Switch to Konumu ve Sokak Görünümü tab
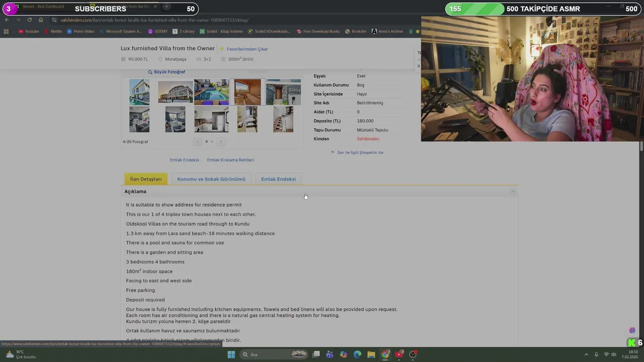This screenshot has width=644, height=362. click(211, 179)
